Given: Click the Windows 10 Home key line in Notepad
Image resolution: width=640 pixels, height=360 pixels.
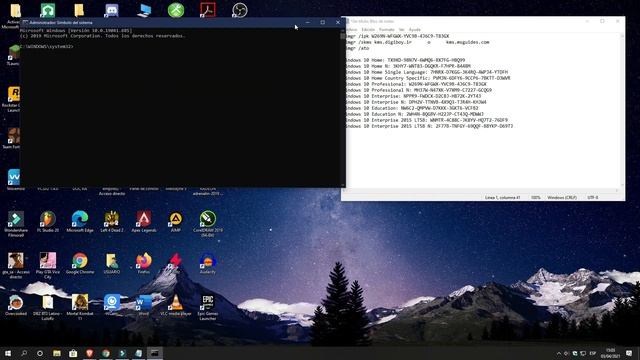Looking at the screenshot, I should 405,60.
